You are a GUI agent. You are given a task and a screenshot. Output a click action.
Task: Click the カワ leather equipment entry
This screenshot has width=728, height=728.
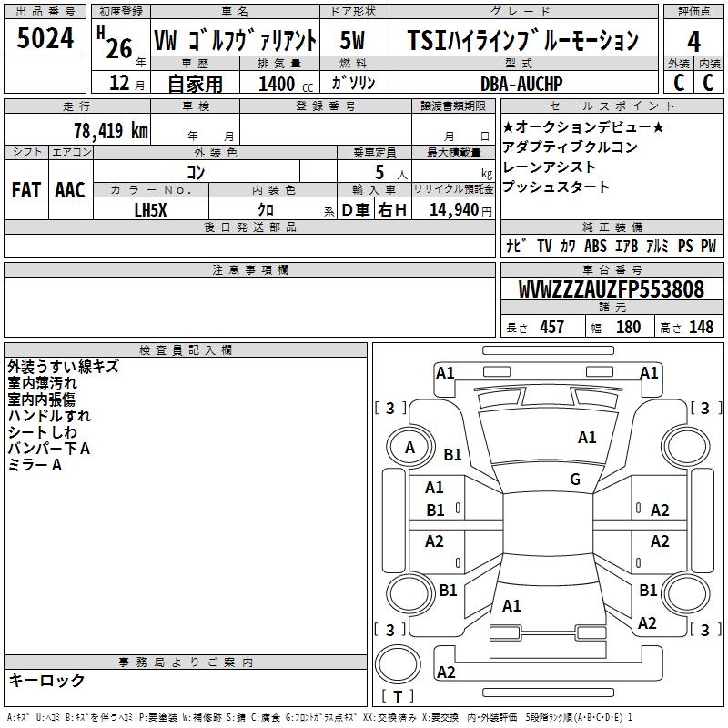click(x=568, y=246)
